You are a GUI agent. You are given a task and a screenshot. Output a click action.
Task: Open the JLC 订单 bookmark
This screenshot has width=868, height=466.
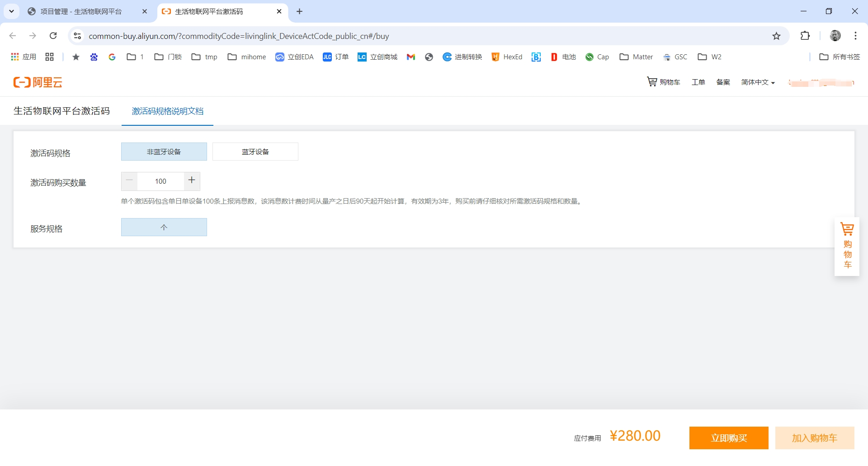(x=335, y=57)
